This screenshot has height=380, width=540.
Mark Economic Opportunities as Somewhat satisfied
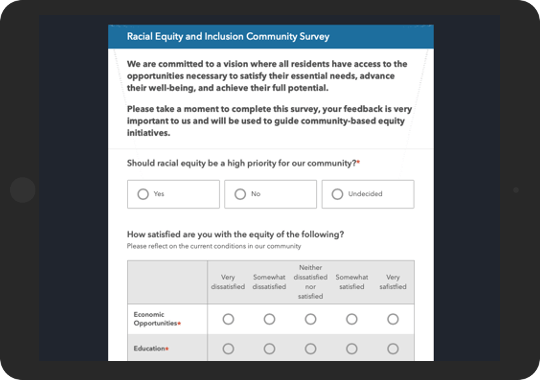click(352, 319)
